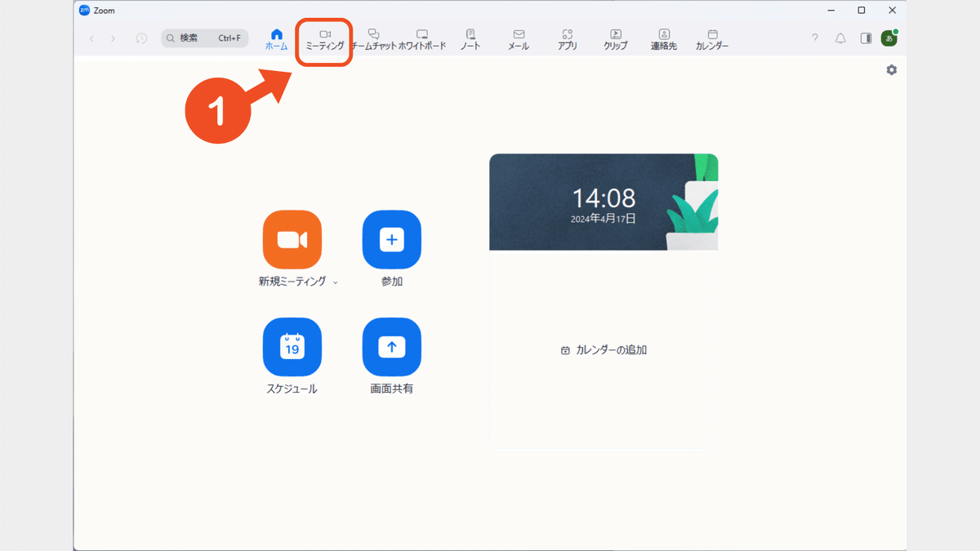Screen dimensions: 980x551
Task: Open the help question mark icon
Action: click(x=814, y=38)
